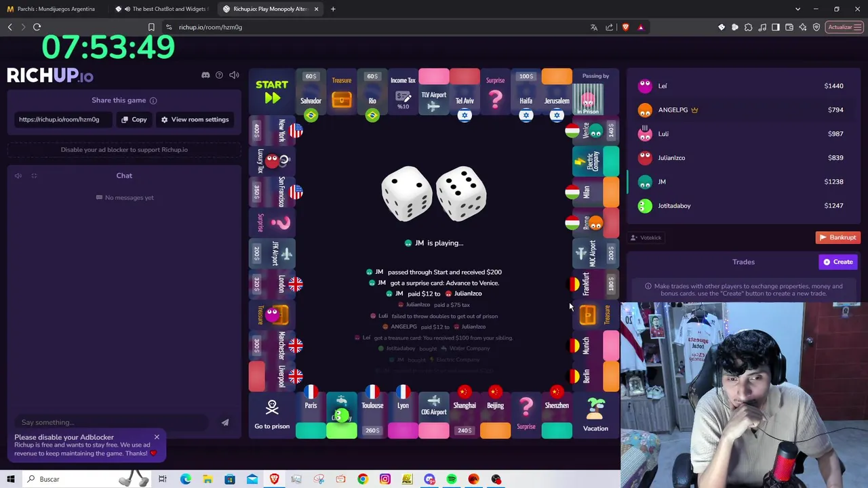Click the START corner tile
Image resolution: width=868 pixels, height=488 pixels.
(272, 92)
